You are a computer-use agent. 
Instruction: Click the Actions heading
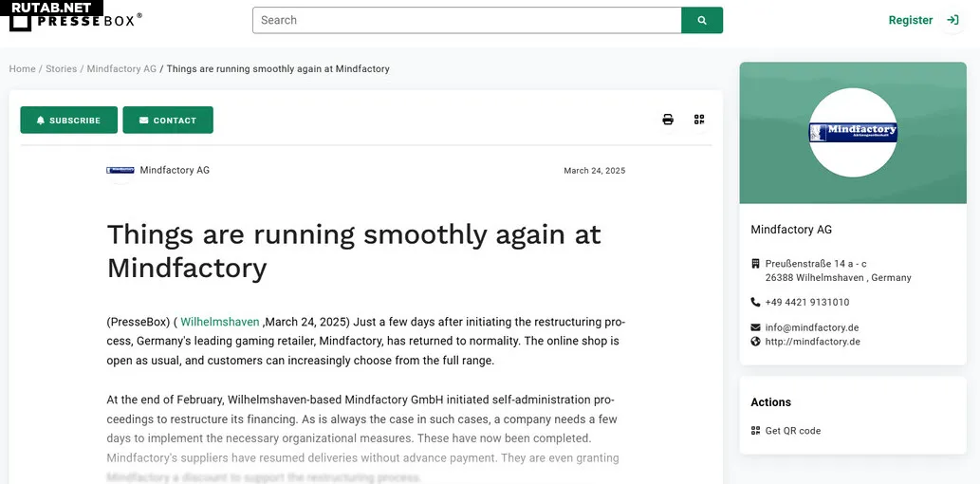(770, 402)
